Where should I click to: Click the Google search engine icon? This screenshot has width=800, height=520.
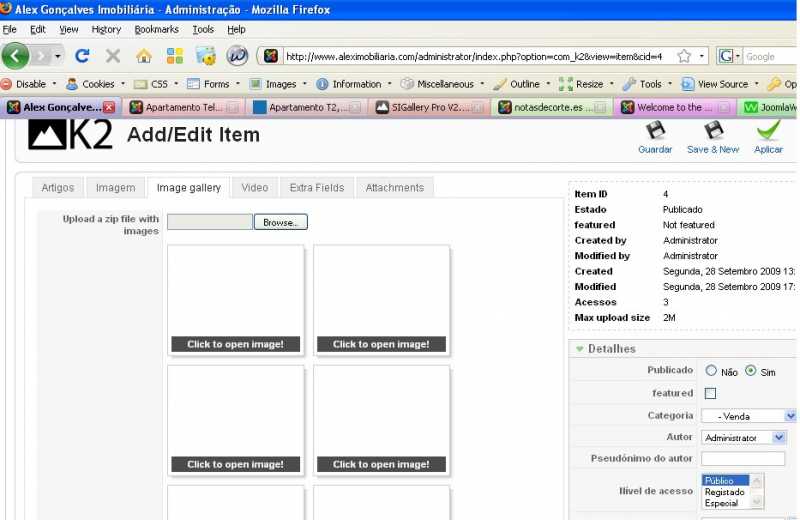pyautogui.click(x=726, y=56)
